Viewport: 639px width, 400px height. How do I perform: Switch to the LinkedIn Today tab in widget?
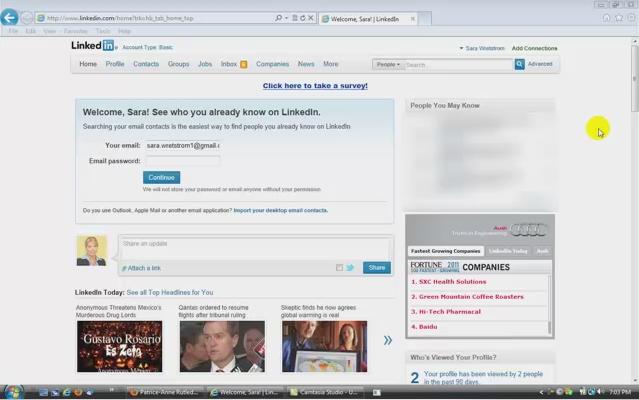[508, 251]
